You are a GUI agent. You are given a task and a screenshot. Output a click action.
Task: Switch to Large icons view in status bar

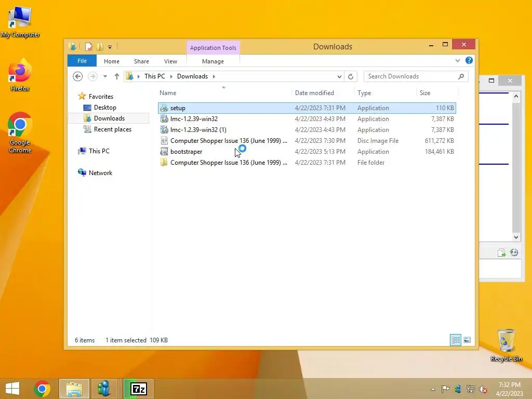[467, 340]
